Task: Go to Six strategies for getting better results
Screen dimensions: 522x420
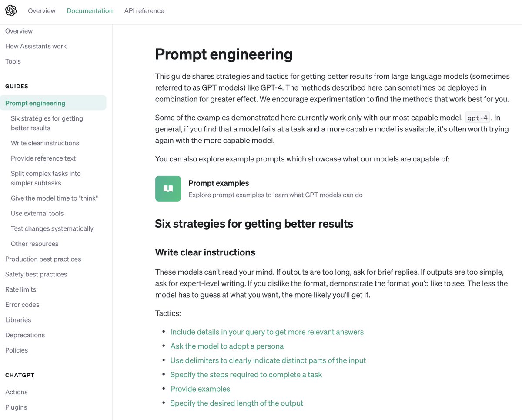Action: tap(47, 123)
